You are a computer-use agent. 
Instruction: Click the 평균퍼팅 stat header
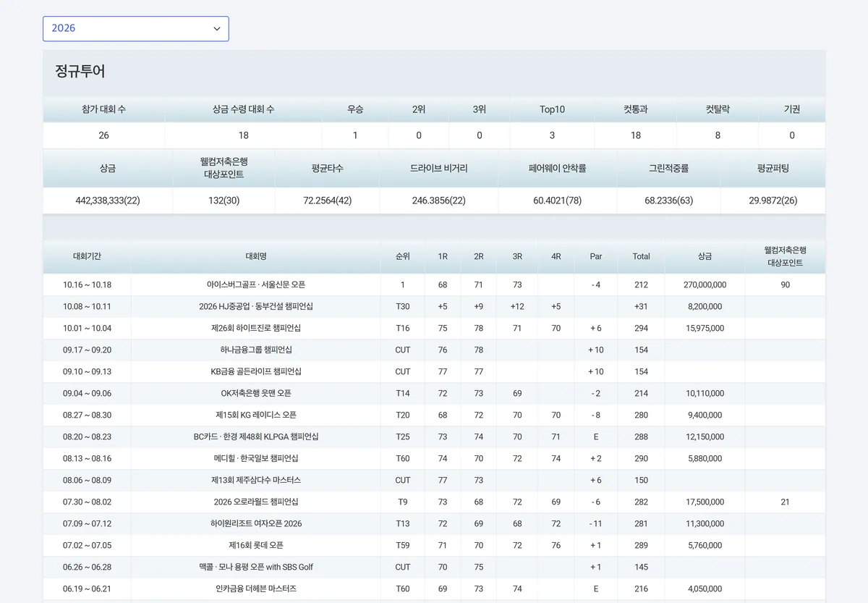773,168
